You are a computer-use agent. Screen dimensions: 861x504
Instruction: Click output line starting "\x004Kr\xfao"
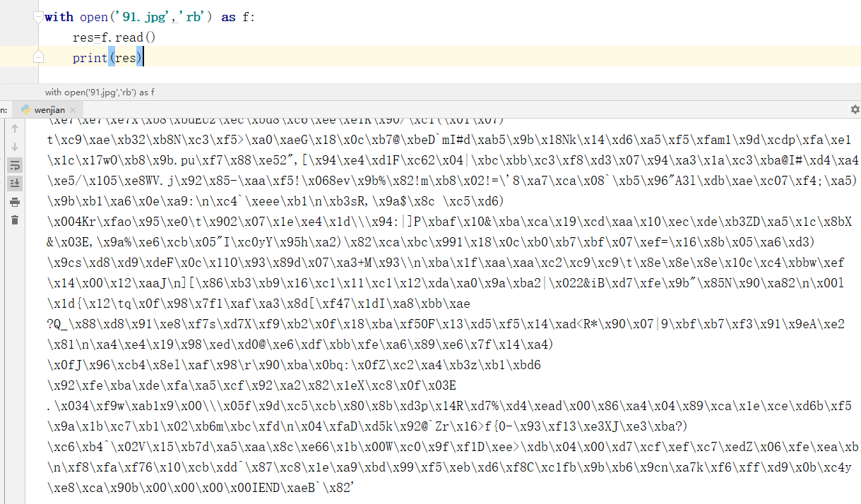449,222
